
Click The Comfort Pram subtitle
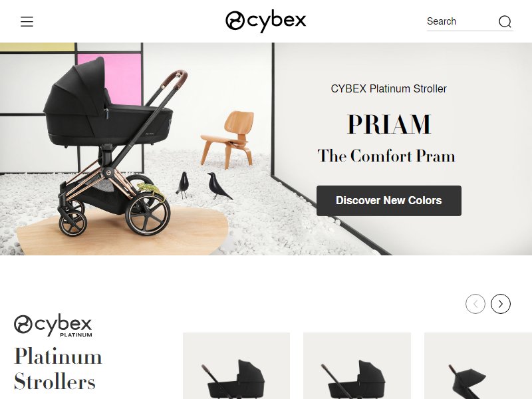386,156
